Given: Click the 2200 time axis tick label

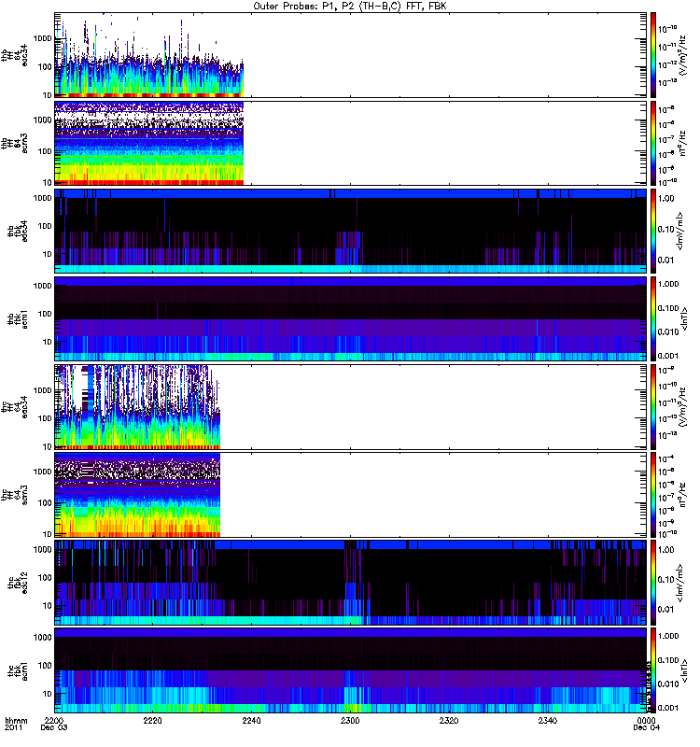Looking at the screenshot, I should pyautogui.click(x=54, y=720).
